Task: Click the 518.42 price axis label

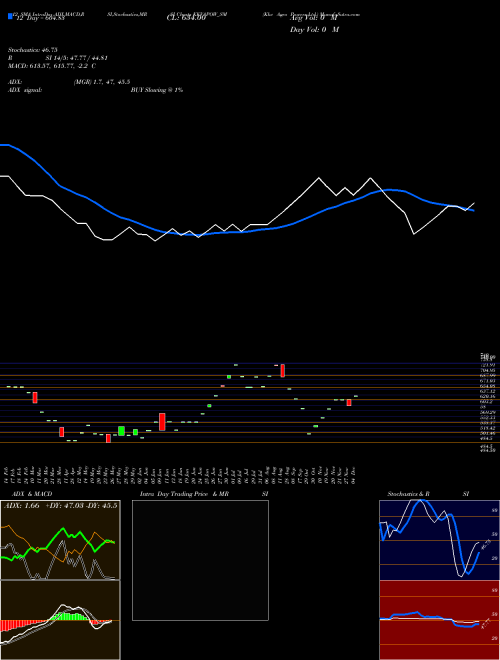Action: tap(488, 428)
